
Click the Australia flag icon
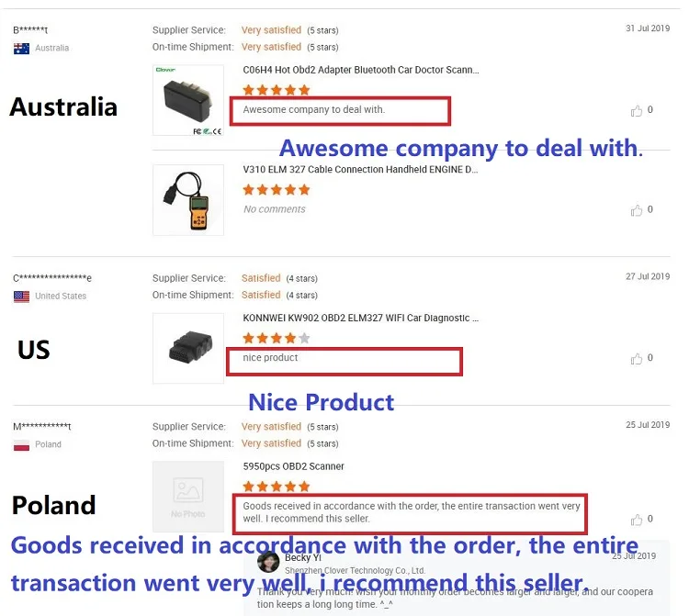click(x=21, y=48)
